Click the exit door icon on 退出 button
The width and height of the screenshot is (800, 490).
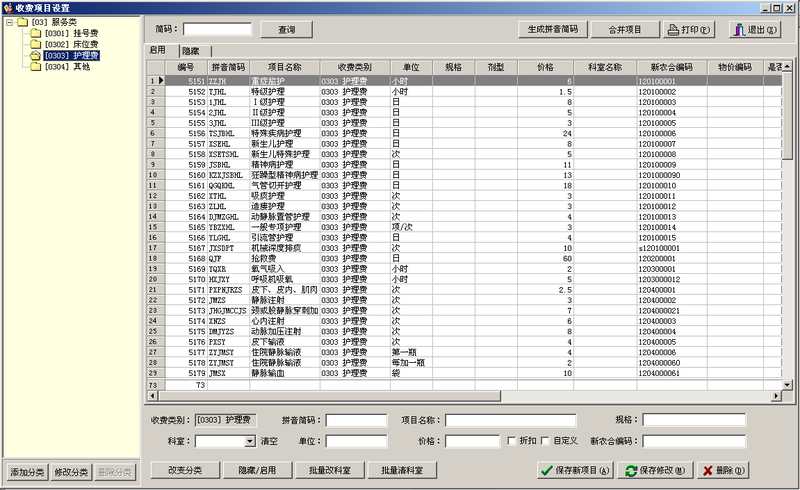(739, 30)
